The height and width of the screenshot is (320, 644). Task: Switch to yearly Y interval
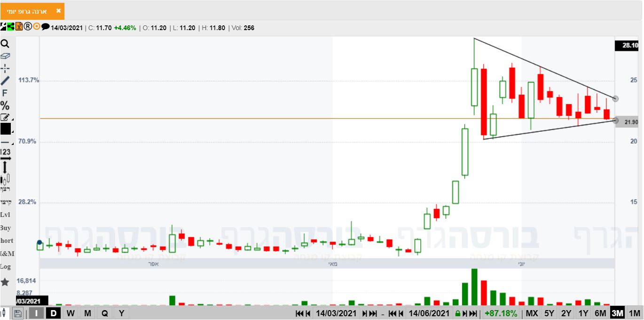pyautogui.click(x=122, y=313)
